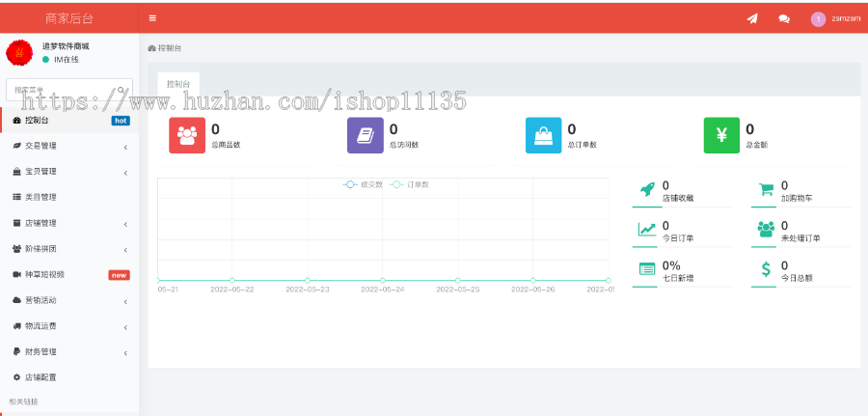The height and width of the screenshot is (416, 868).
Task: Expand the 交易管理 chevron arrow
Action: (125, 148)
